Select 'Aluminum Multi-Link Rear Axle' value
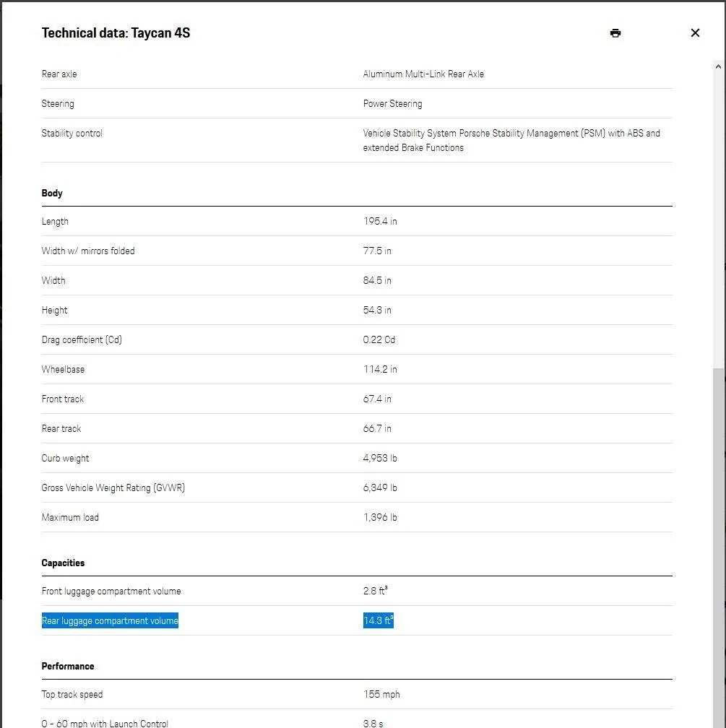Screen dimensions: 726x728 point(423,74)
